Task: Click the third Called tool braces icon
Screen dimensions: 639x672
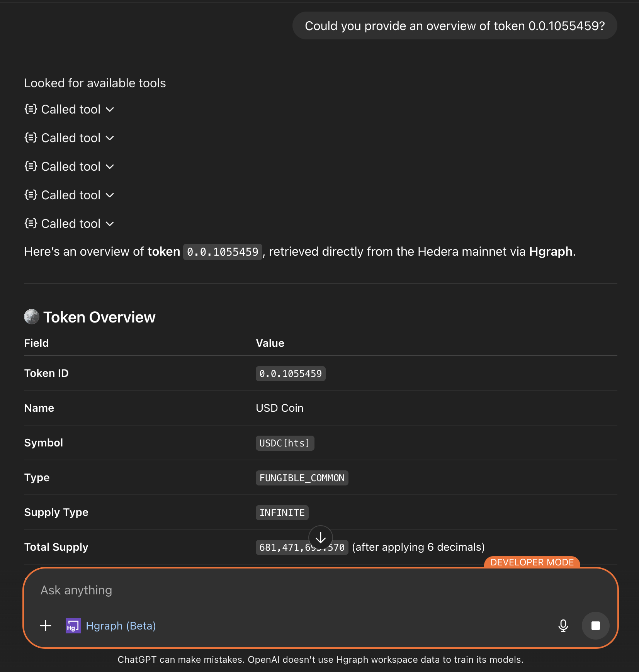Action: click(x=30, y=166)
